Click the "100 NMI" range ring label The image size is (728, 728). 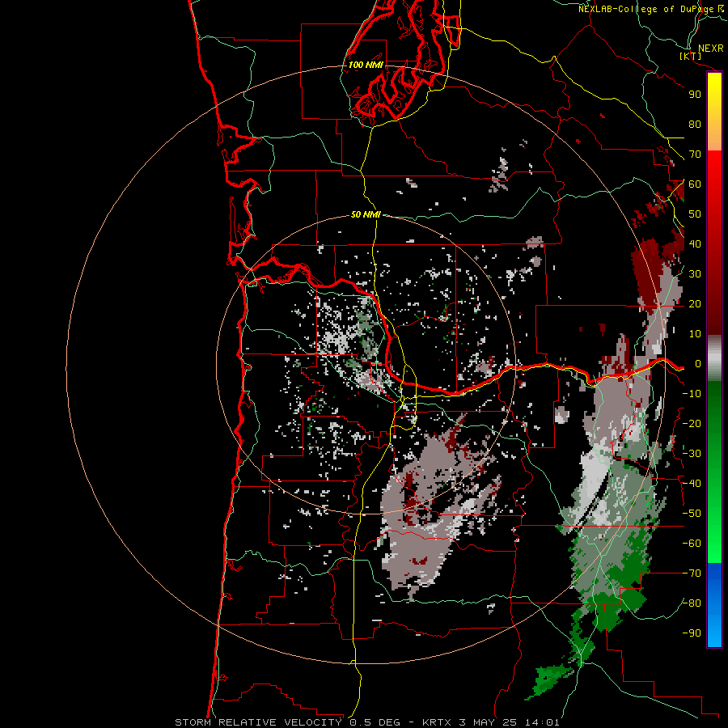click(366, 65)
